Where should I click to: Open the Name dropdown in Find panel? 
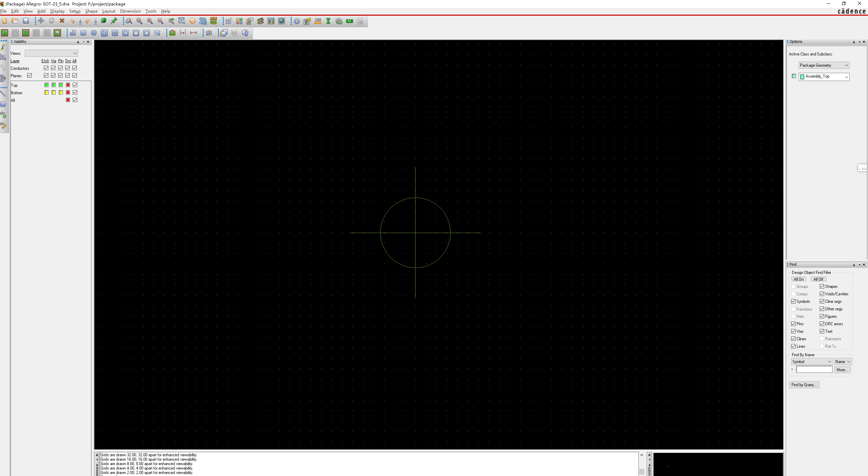(843, 362)
